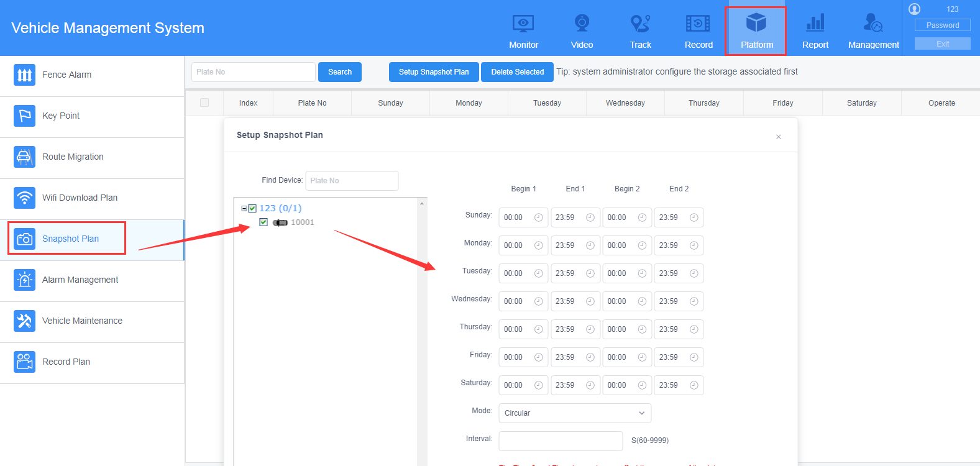The height and width of the screenshot is (466, 980).
Task: Click the Search button
Action: 340,72
